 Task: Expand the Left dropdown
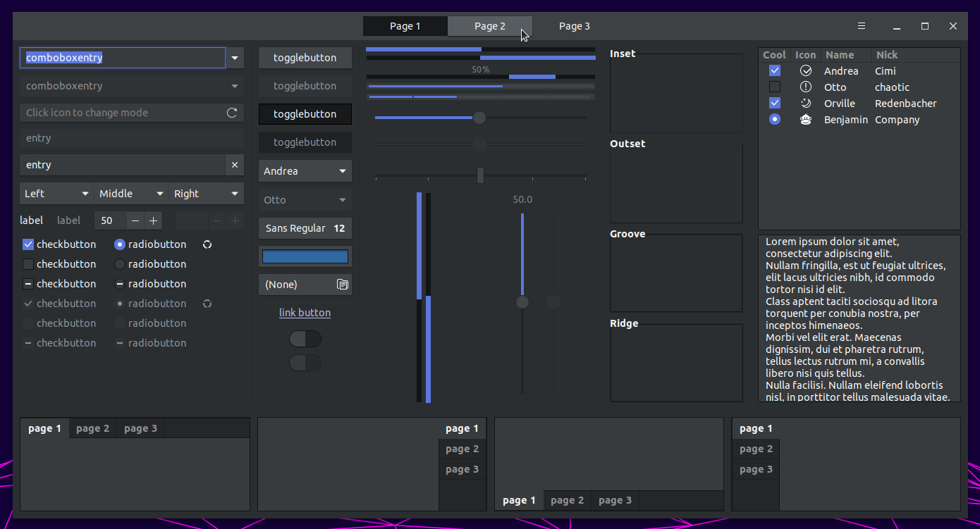[56, 193]
